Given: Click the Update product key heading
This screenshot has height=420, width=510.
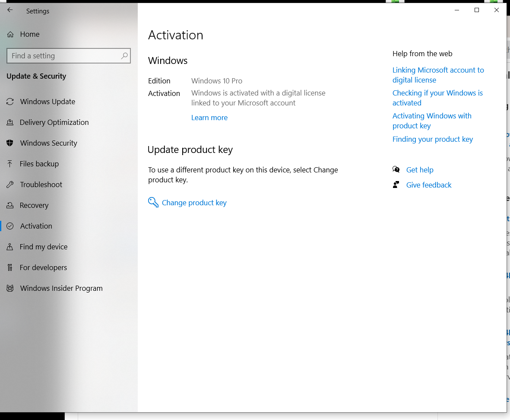Looking at the screenshot, I should (x=190, y=150).
